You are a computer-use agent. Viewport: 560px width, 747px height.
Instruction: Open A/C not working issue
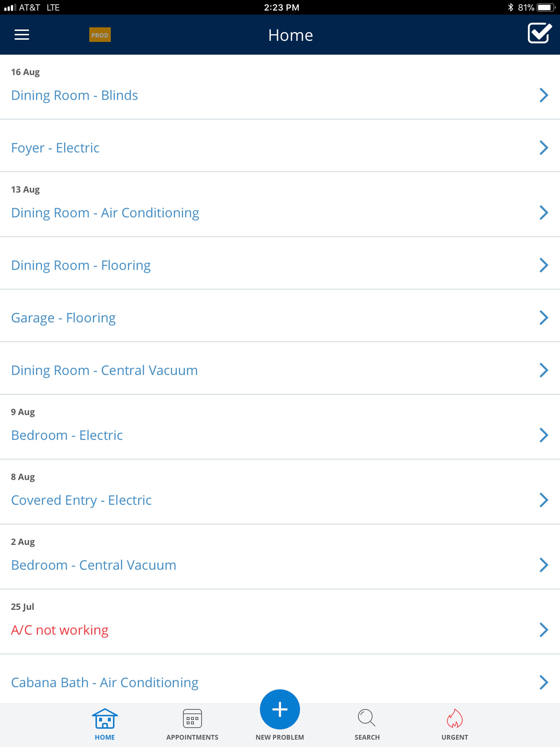[280, 622]
